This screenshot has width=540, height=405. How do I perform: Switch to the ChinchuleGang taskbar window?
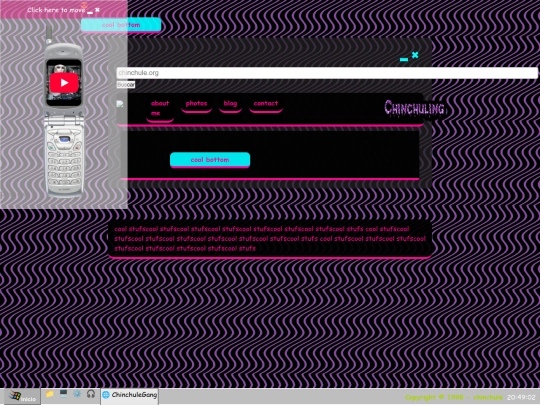pyautogui.click(x=129, y=395)
